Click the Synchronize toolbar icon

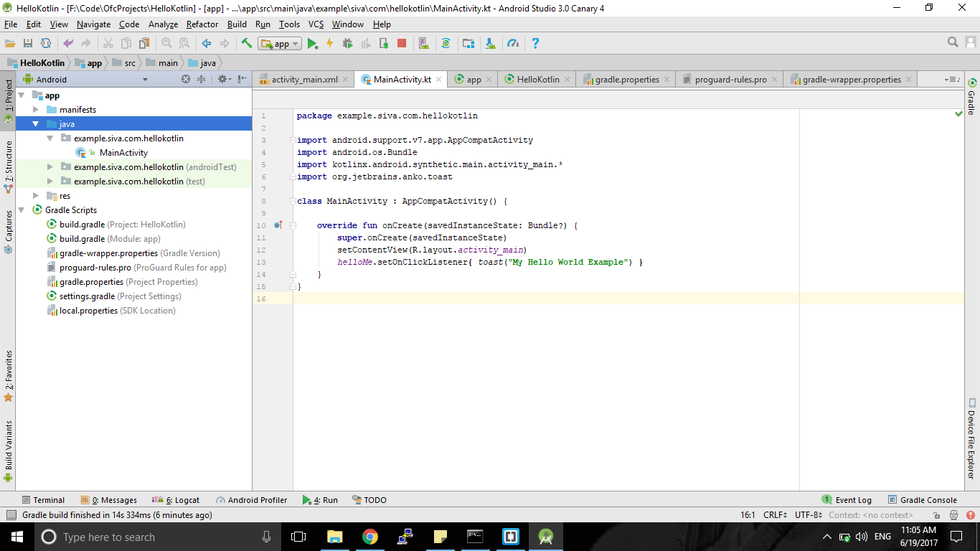tap(46, 43)
